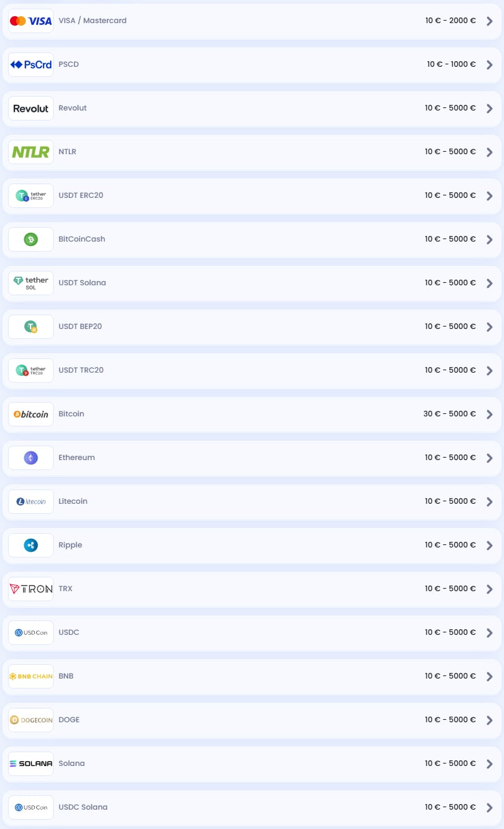
Task: Open Dogecoin DOGE row chevron arrow
Action: (490, 720)
